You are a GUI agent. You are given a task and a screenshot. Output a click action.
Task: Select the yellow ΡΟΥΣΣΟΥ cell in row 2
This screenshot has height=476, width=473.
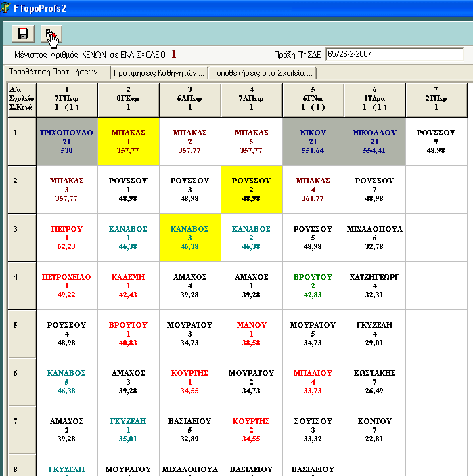251,190
